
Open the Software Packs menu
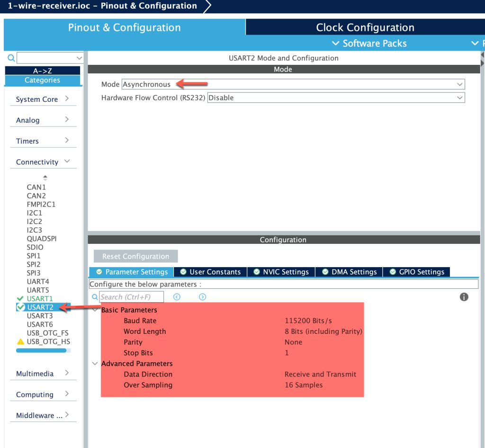click(x=369, y=44)
